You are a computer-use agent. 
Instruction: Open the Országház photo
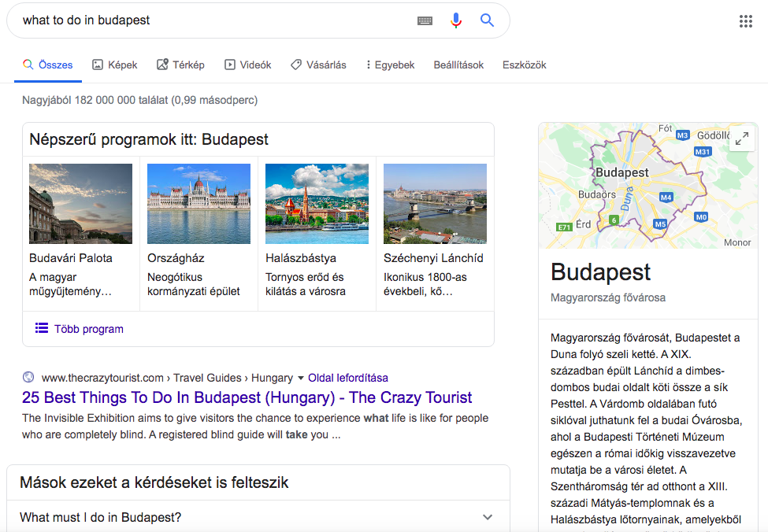click(198, 204)
